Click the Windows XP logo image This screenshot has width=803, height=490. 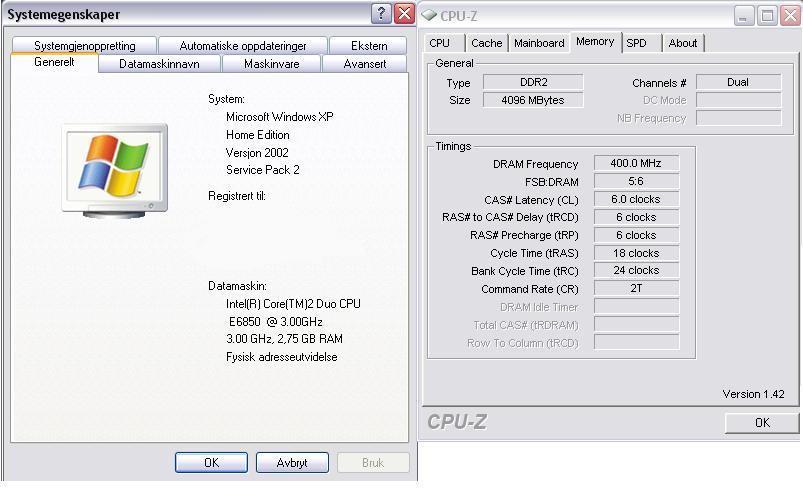point(115,171)
